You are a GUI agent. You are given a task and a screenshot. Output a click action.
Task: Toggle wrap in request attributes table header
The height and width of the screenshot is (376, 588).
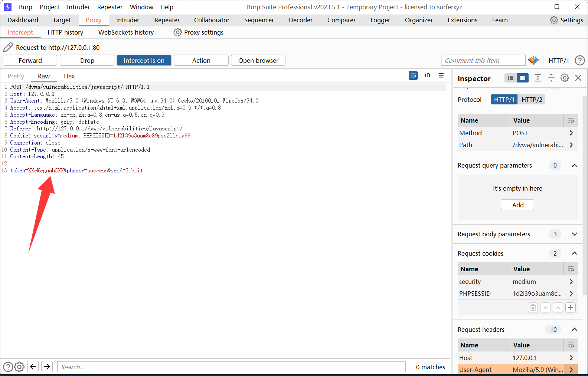[571, 120]
